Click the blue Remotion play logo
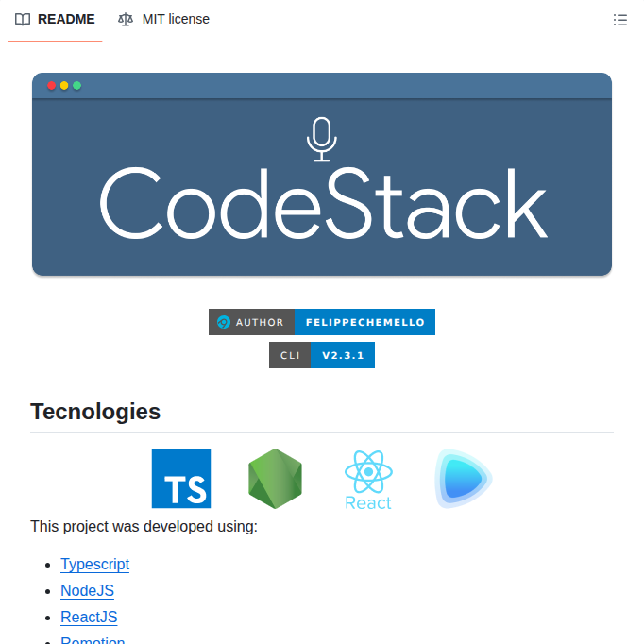 pyautogui.click(x=463, y=479)
